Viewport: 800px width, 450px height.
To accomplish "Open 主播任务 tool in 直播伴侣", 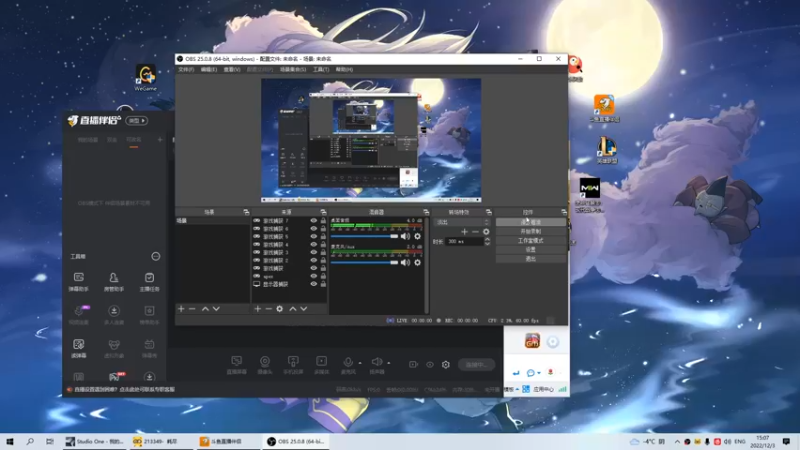I will point(149,281).
